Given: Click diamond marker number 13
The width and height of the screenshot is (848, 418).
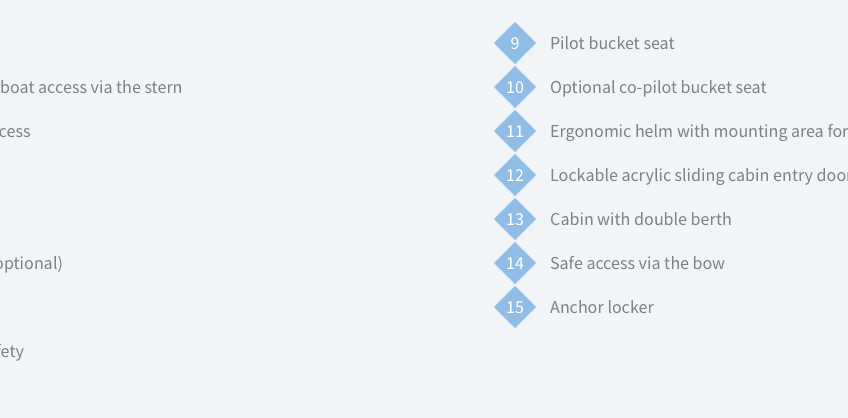Looking at the screenshot, I should tap(515, 219).
